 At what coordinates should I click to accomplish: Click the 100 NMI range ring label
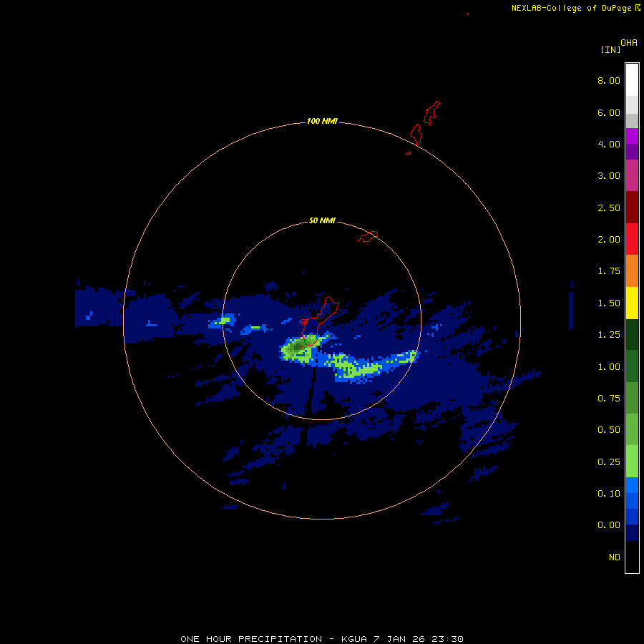click(322, 121)
